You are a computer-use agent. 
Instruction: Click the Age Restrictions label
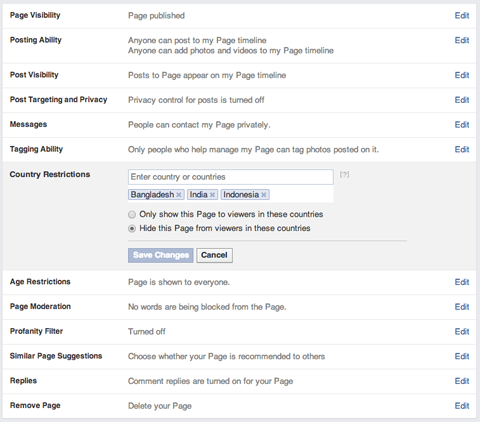pyautogui.click(x=40, y=282)
